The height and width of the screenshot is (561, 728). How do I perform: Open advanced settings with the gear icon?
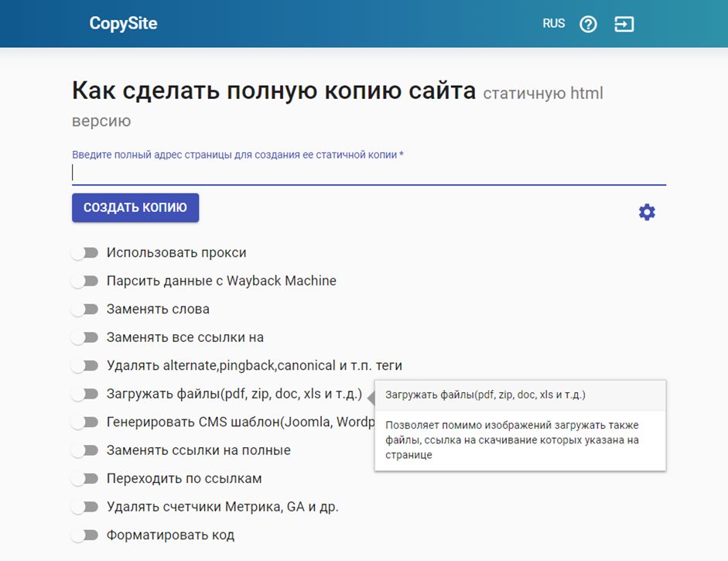pos(647,211)
